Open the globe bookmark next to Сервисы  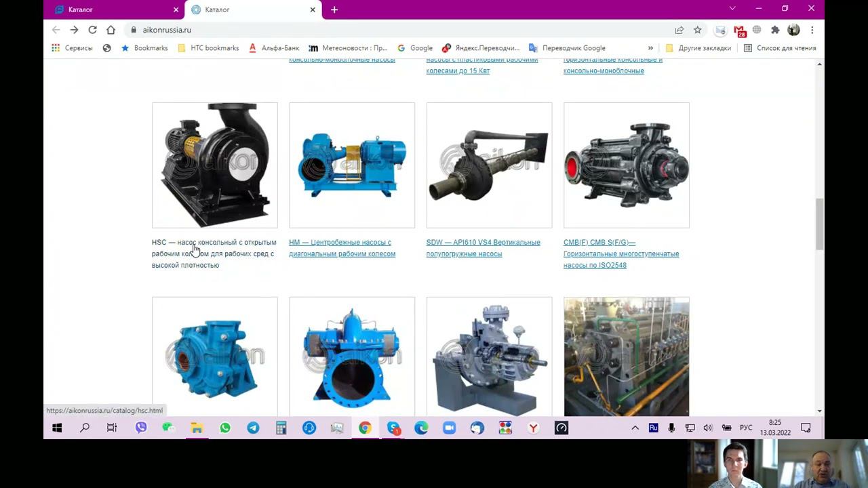(106, 48)
